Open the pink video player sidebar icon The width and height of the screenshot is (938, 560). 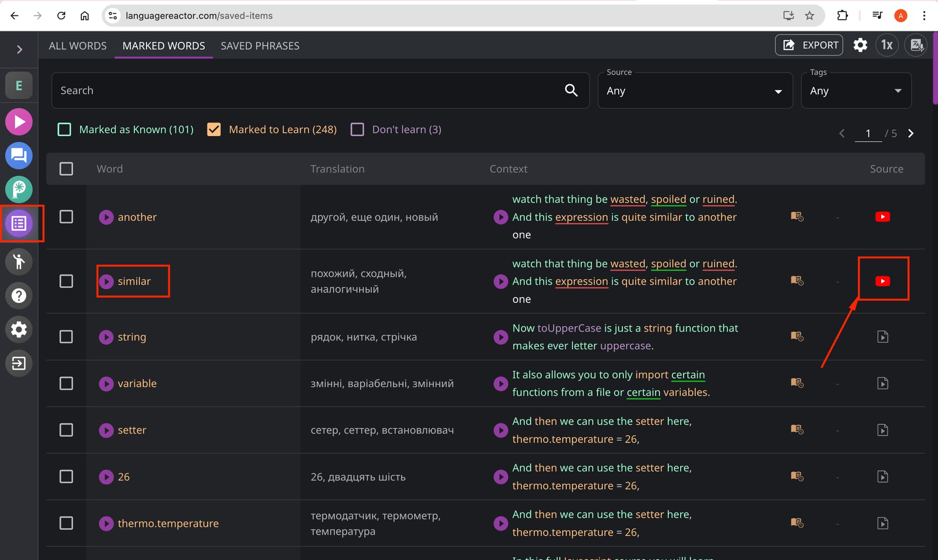[x=19, y=122]
